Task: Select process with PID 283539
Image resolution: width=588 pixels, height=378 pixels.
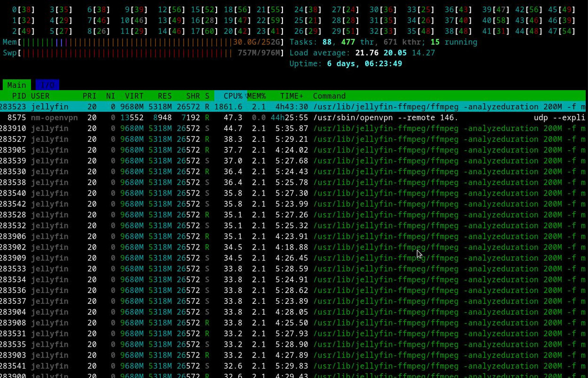Action: (x=293, y=161)
